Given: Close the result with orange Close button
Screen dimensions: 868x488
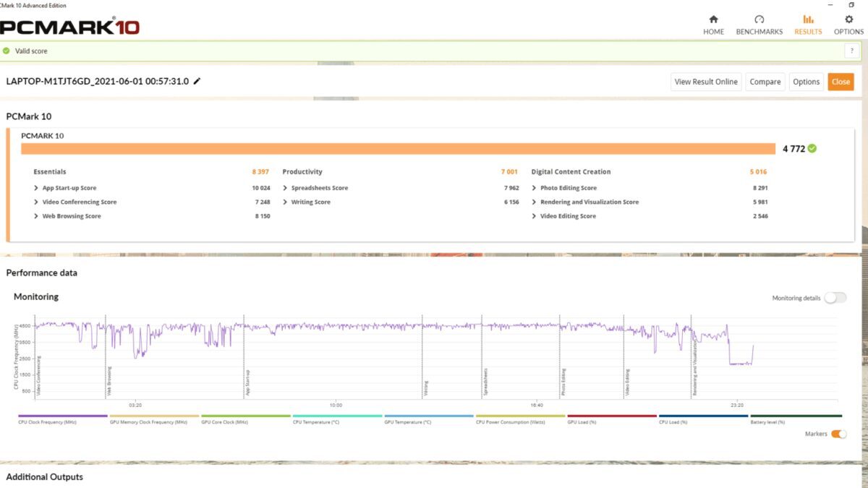Looking at the screenshot, I should coord(841,82).
